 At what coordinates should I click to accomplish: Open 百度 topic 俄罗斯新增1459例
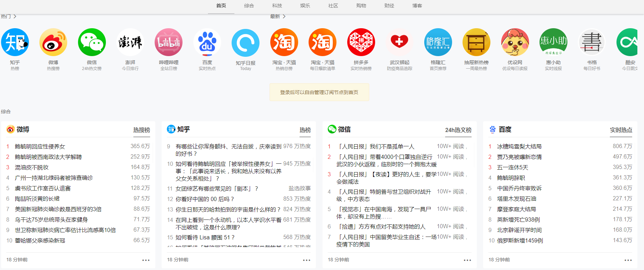point(520,241)
